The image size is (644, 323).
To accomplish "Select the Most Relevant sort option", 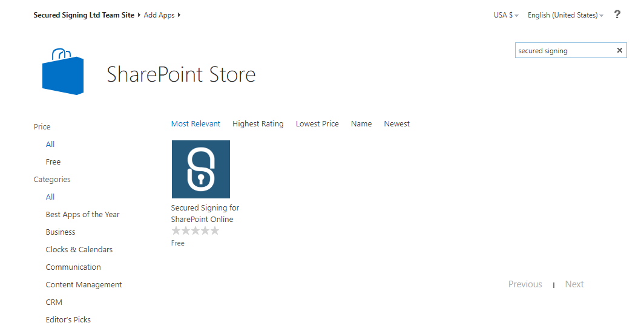I will click(195, 124).
